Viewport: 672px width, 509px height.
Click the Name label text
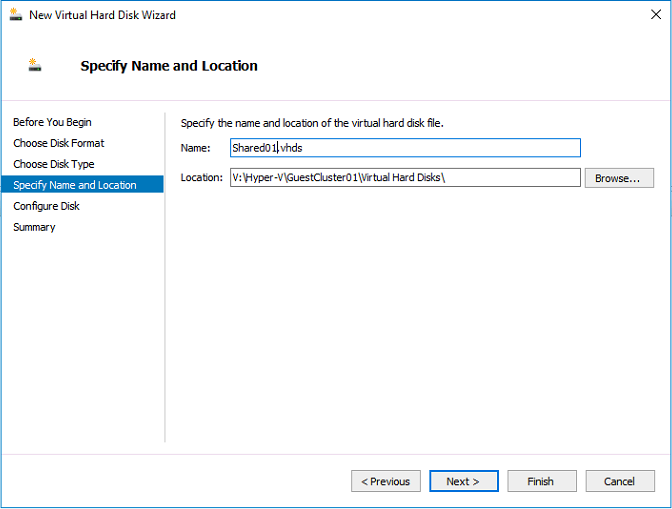click(x=195, y=148)
